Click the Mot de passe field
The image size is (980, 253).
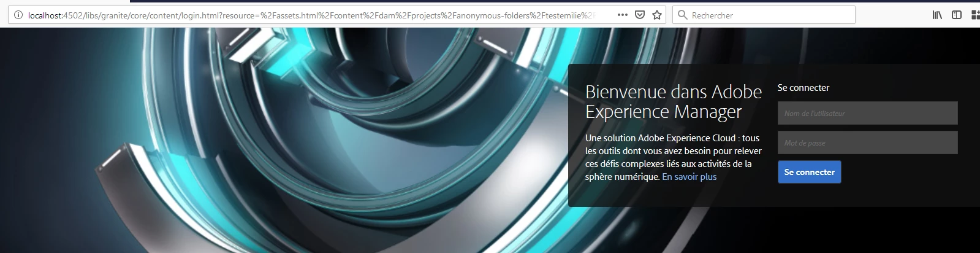point(867,142)
